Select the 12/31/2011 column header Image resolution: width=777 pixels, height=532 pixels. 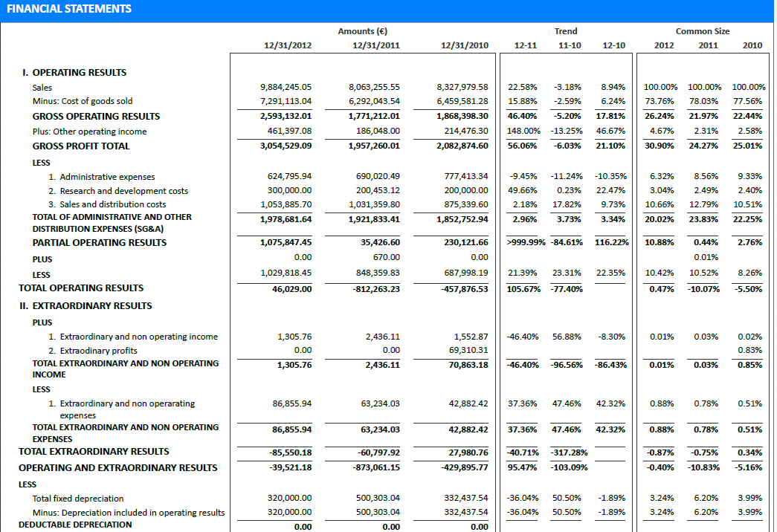click(375, 45)
